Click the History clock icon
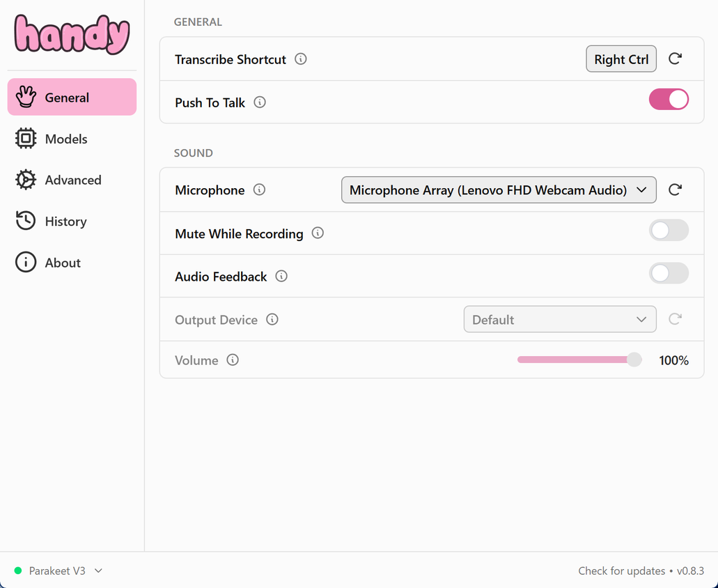Viewport: 718px width, 588px height. point(26,221)
